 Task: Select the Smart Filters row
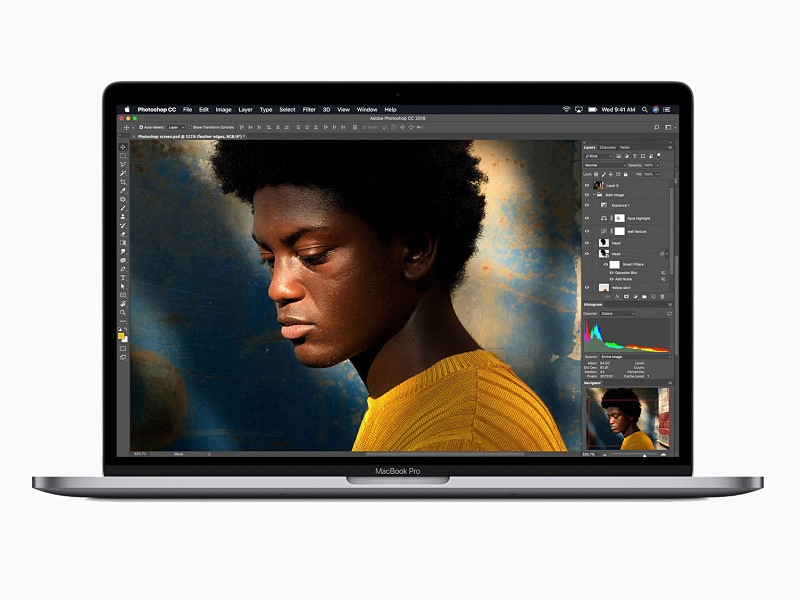pyautogui.click(x=633, y=264)
